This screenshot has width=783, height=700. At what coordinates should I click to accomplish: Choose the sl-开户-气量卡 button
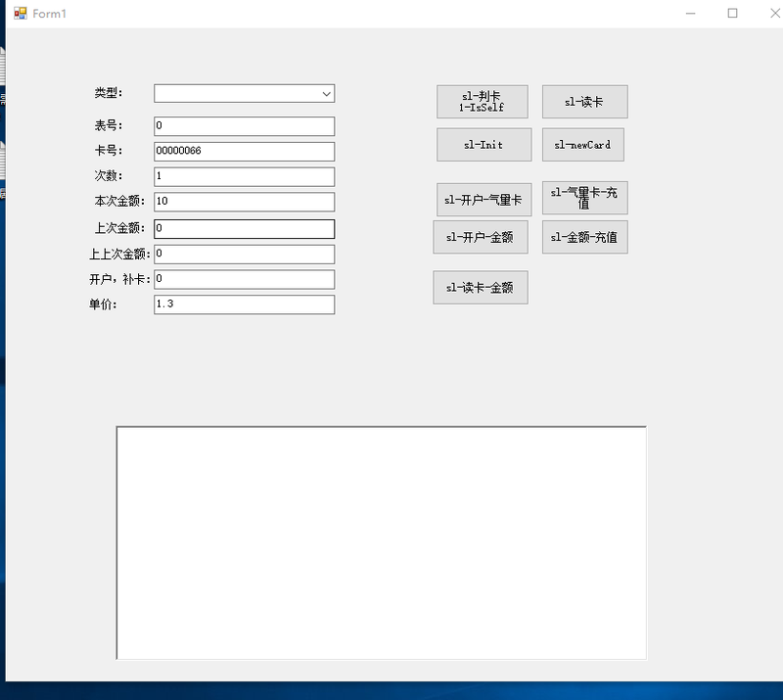pyautogui.click(x=484, y=200)
